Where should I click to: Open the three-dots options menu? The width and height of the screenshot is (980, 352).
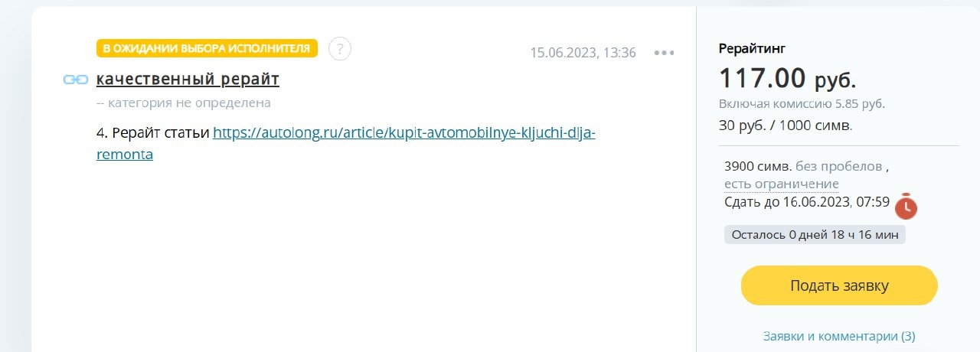pyautogui.click(x=664, y=53)
